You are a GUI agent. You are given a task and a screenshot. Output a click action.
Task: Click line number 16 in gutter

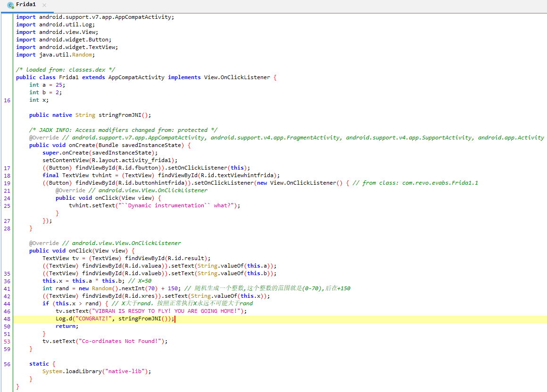pyautogui.click(x=7, y=100)
